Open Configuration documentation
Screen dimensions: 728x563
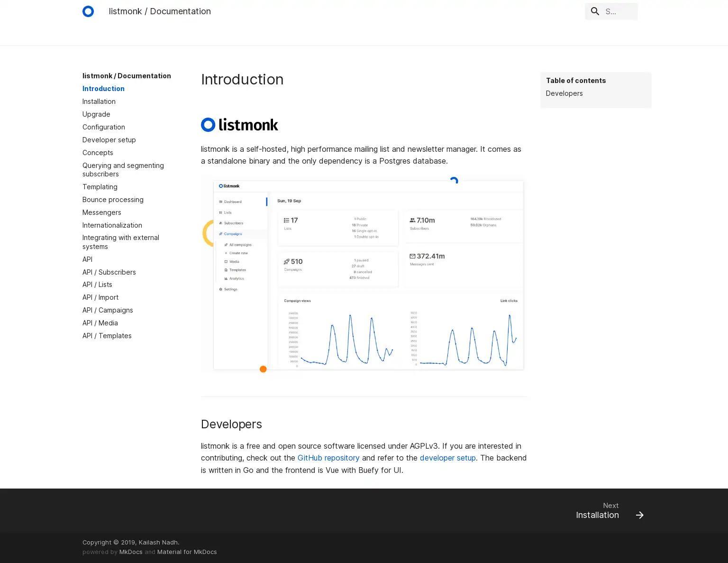coord(104,127)
